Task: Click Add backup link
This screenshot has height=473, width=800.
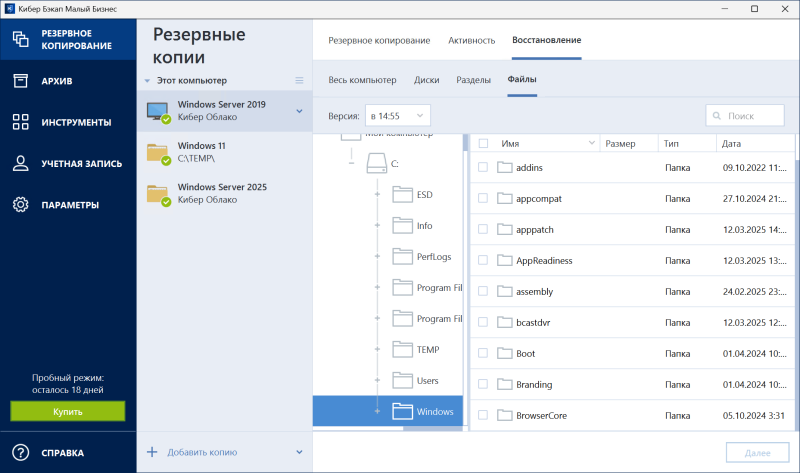Action: coord(204,452)
